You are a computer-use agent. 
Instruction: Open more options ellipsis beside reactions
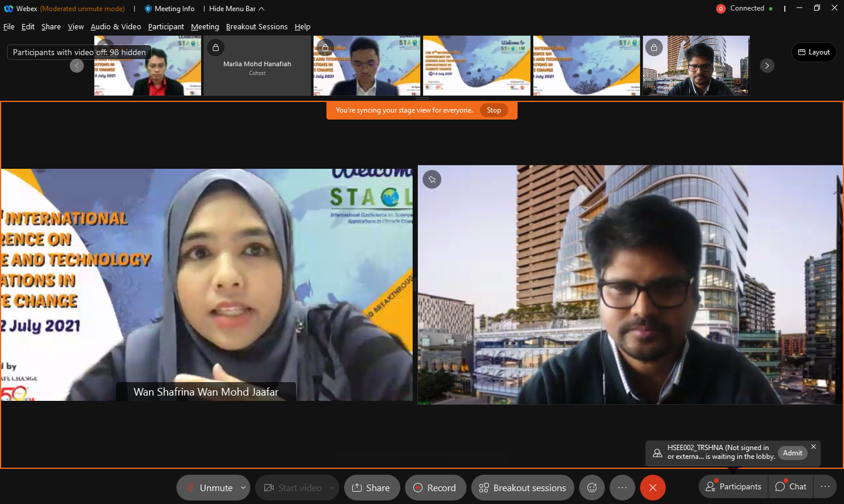point(622,488)
